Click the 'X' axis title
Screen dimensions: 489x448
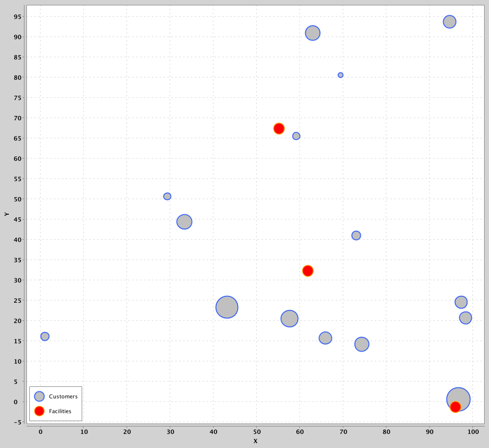coord(255,441)
